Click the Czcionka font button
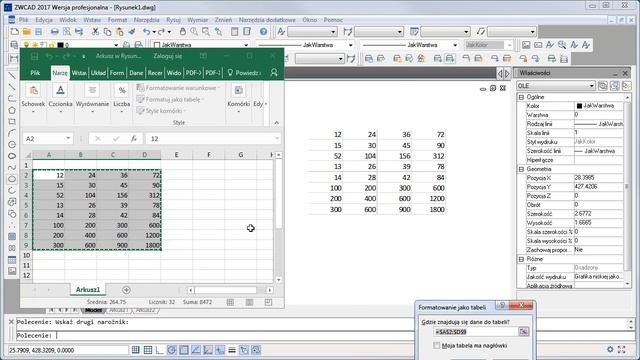 click(x=60, y=99)
